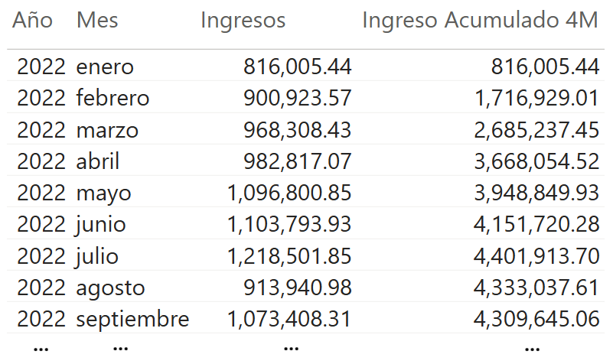Select July's income value 1,218,501.85
This screenshot has width=613, height=364.
coord(289,256)
